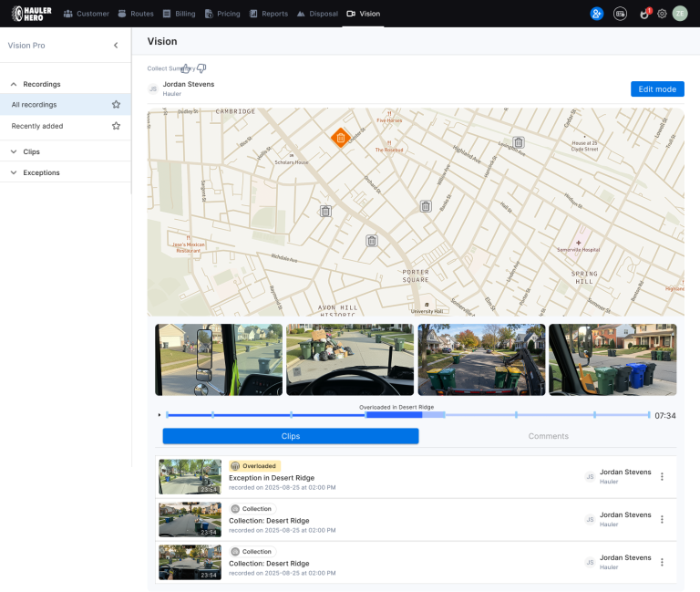Click the bin marker near Lexington Ave
The image size is (700, 592).
tap(519, 142)
